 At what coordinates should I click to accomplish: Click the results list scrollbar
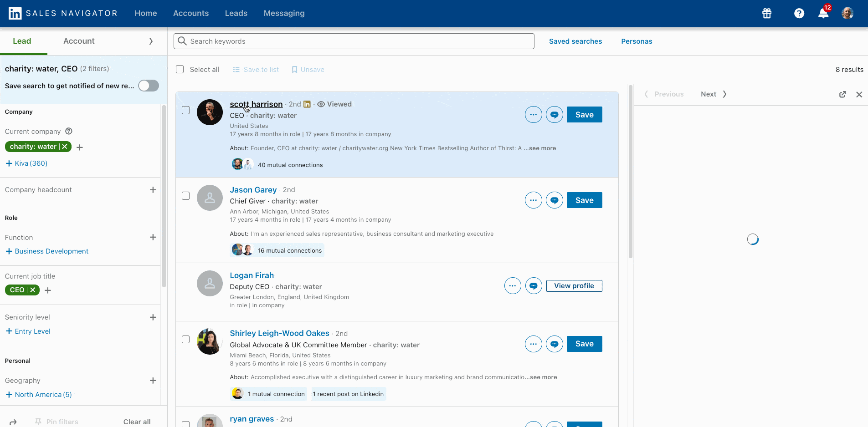pos(631,172)
